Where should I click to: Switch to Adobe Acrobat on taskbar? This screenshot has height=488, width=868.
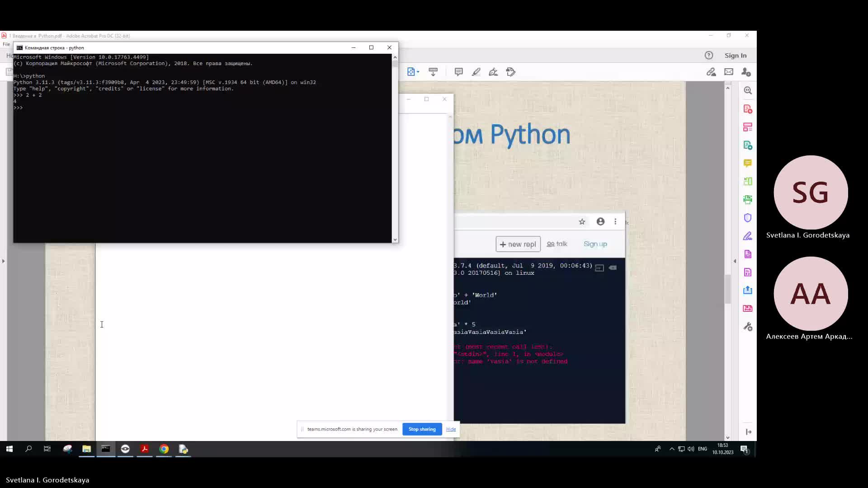tap(145, 449)
